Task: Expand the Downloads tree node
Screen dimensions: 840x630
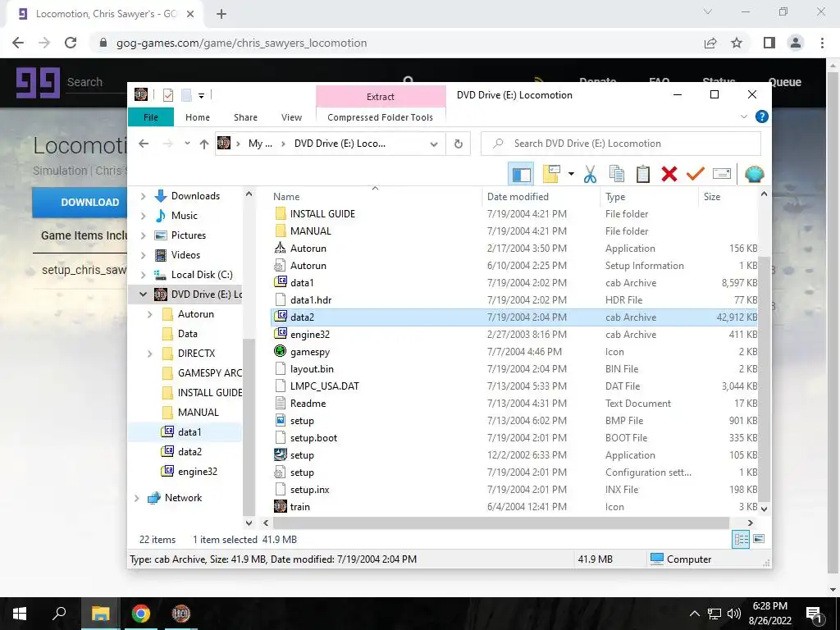Action: (143, 196)
